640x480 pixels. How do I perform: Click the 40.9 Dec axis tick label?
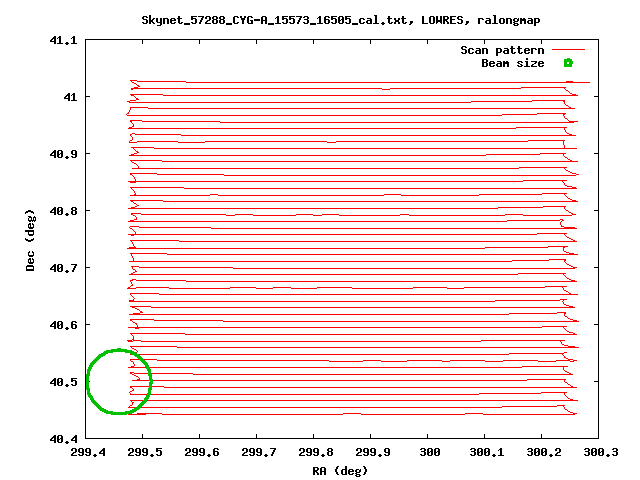[63, 154]
